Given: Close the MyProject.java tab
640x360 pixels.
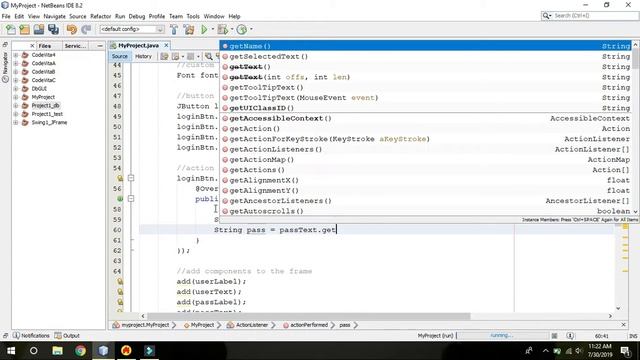Looking at the screenshot, I should click(166, 45).
